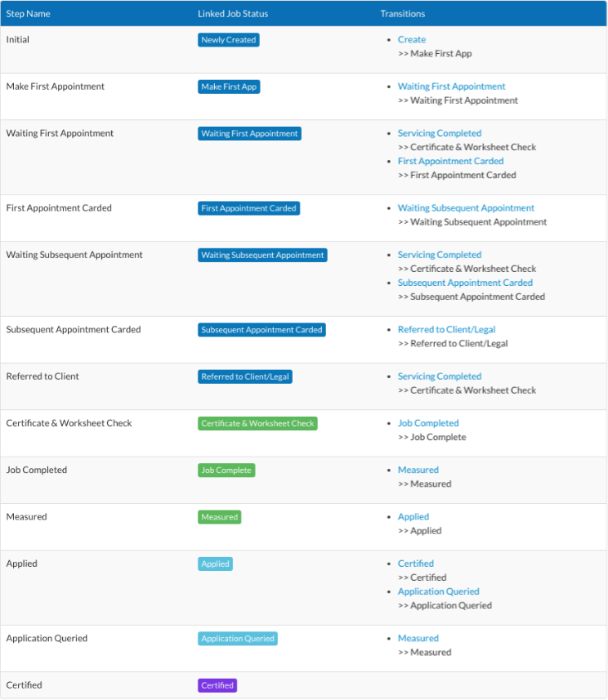
Task: Open the Waiting First Appointment transition link
Action: pyautogui.click(x=451, y=86)
